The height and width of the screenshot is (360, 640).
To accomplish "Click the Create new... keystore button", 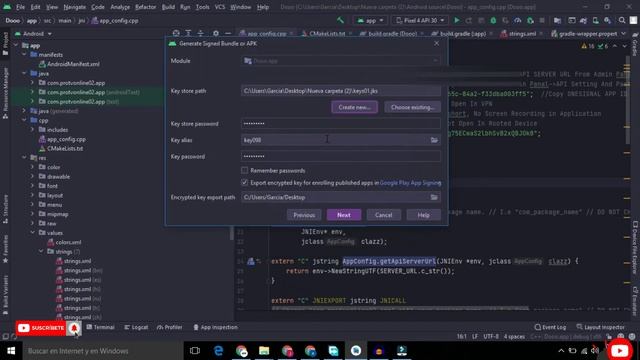I will (354, 107).
